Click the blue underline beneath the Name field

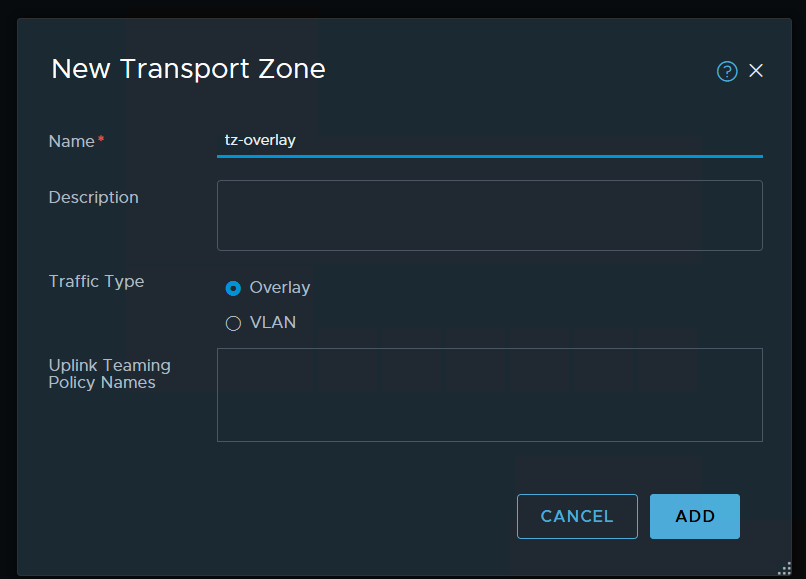tap(489, 156)
